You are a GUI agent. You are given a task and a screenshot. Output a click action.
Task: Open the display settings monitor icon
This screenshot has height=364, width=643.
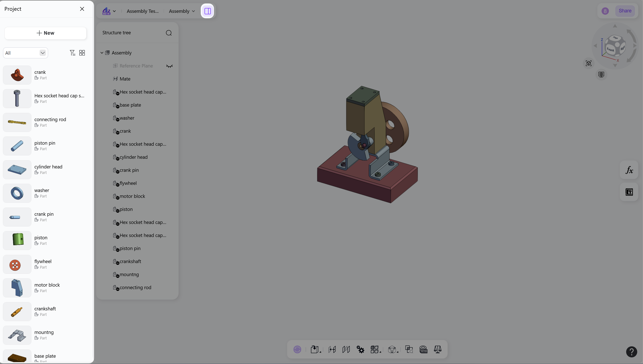(x=601, y=74)
